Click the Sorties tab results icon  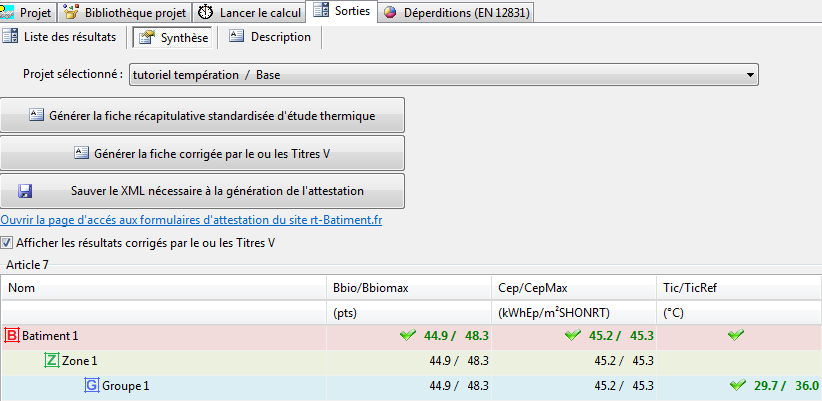tap(321, 10)
